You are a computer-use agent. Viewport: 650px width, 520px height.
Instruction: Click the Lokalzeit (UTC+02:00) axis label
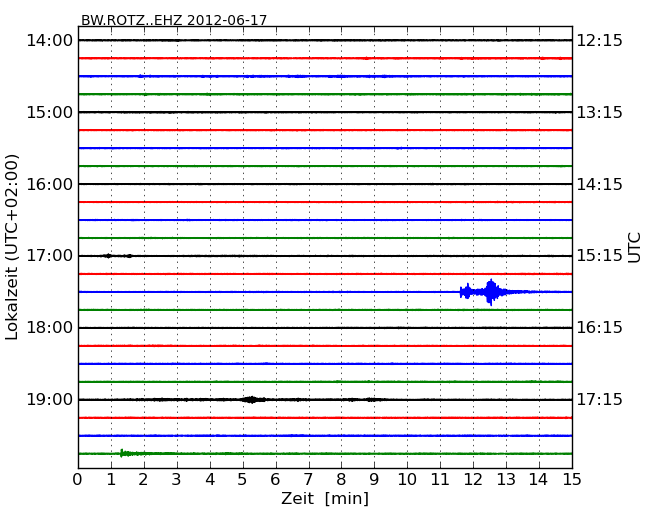[12, 247]
